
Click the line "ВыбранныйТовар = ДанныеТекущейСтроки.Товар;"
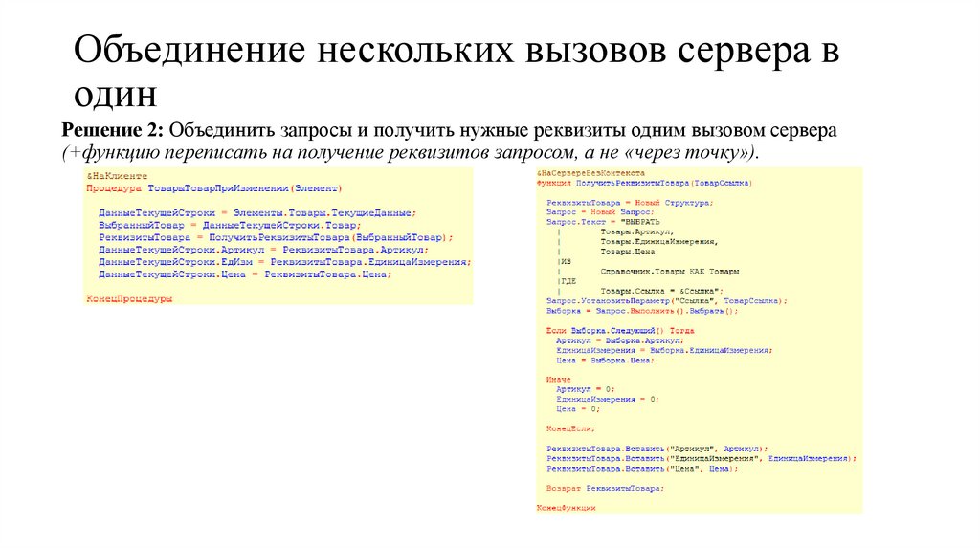pos(230,225)
